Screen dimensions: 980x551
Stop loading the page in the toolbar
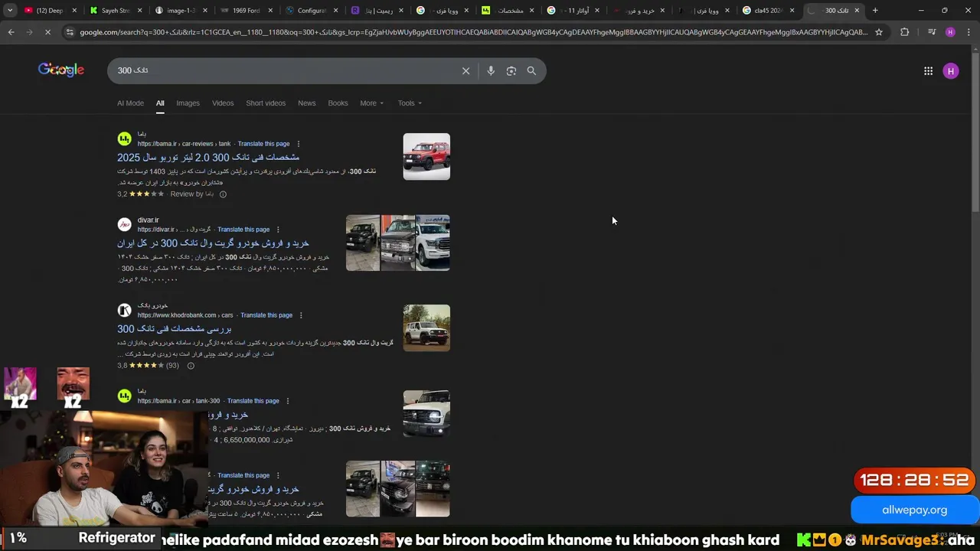47,32
